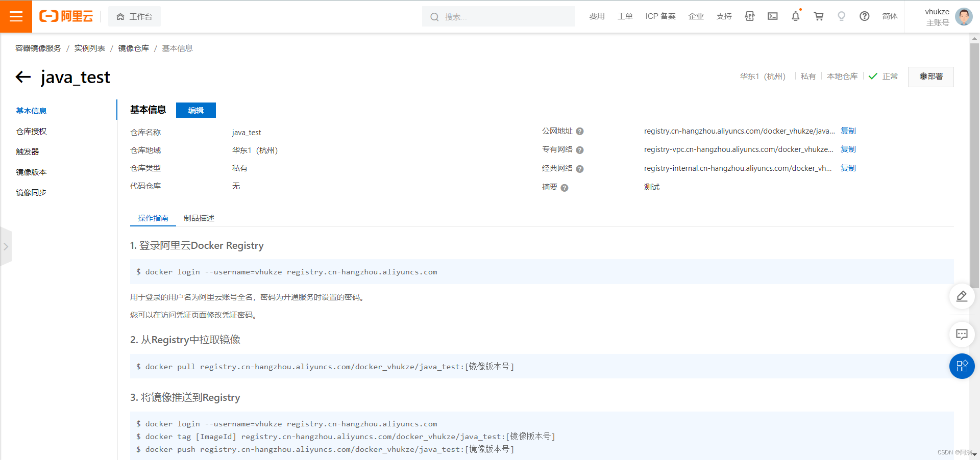Open the 工作台 workbench button
The image size is (980, 460).
coord(134,16)
